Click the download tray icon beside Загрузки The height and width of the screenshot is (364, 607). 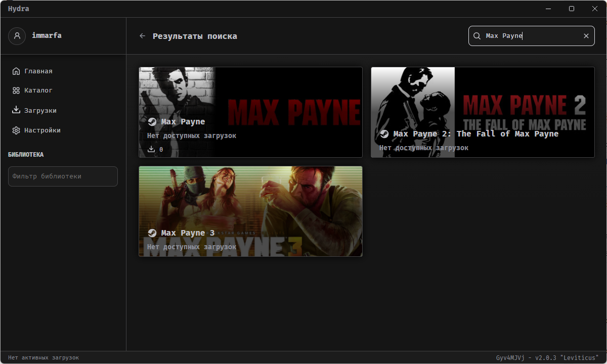click(x=16, y=110)
